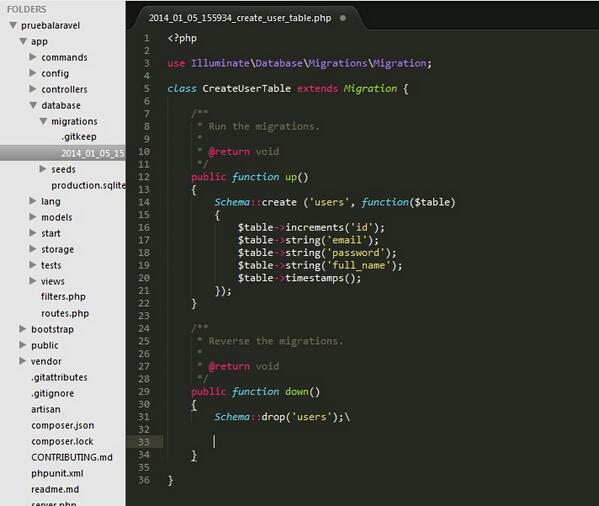Open the .gitkeep file in sidebar

tap(79, 137)
